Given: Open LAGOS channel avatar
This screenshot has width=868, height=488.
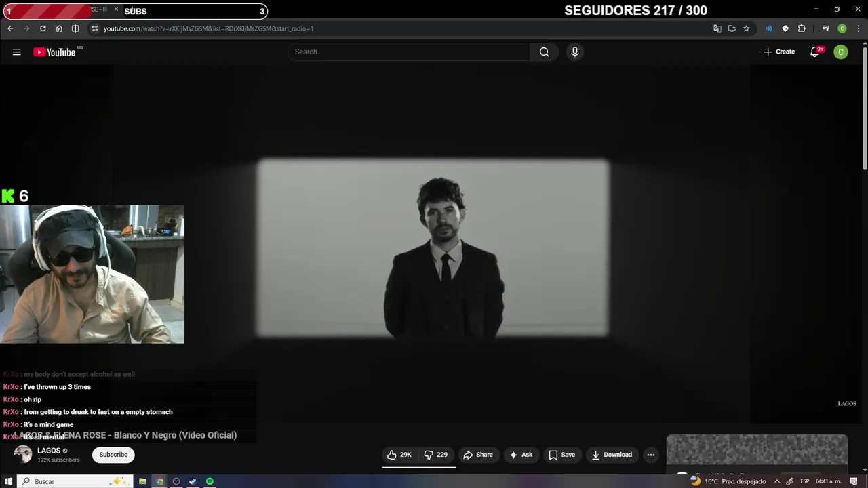Looking at the screenshot, I should 23,455.
